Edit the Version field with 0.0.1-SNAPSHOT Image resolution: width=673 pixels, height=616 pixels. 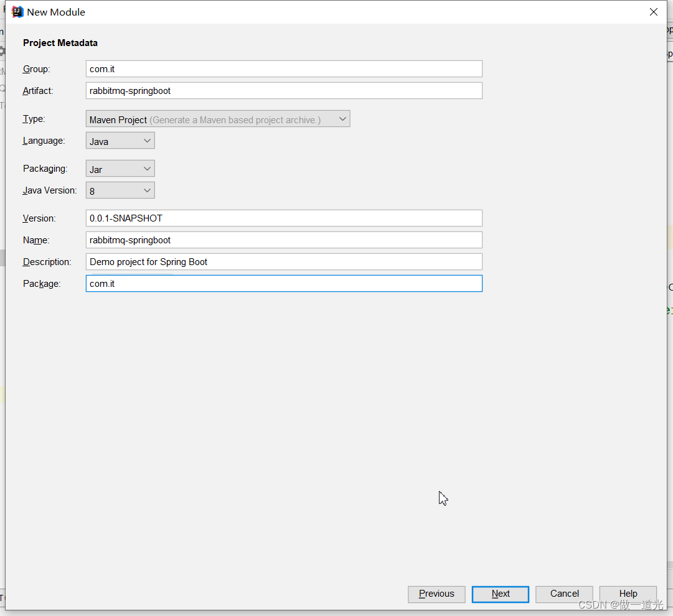[284, 218]
